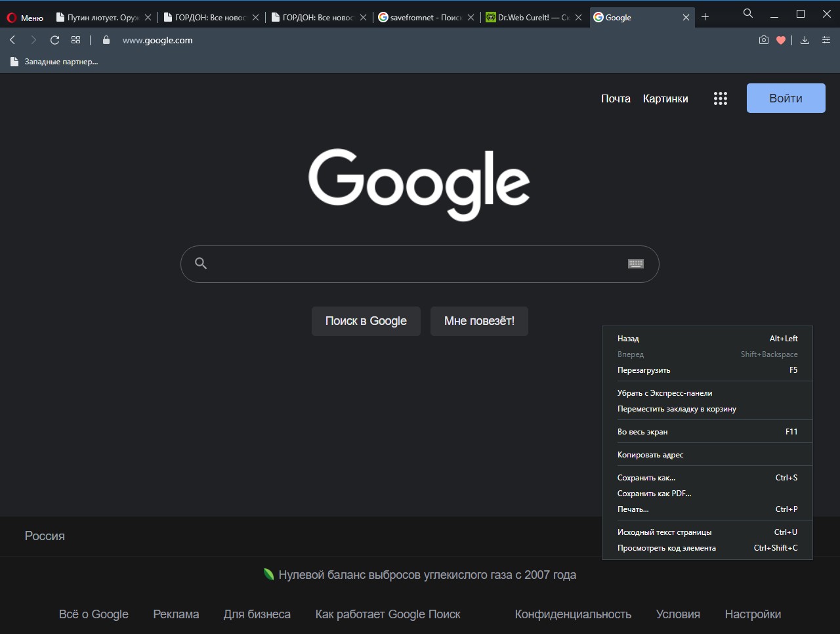This screenshot has width=840, height=634.
Task: Open the Реклама footer link
Action: click(176, 614)
